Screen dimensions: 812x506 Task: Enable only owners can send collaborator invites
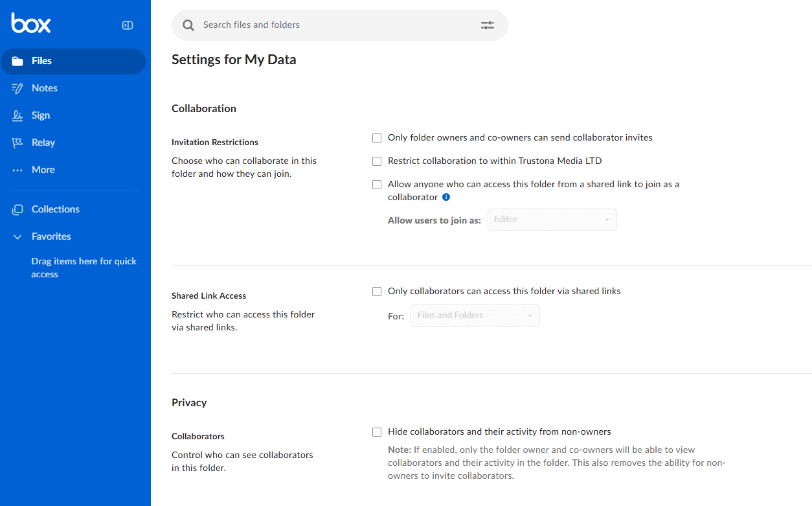(377, 138)
